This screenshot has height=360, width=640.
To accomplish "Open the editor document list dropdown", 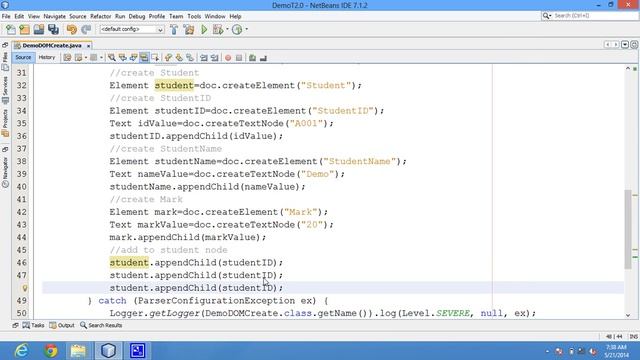I will 625,44.
